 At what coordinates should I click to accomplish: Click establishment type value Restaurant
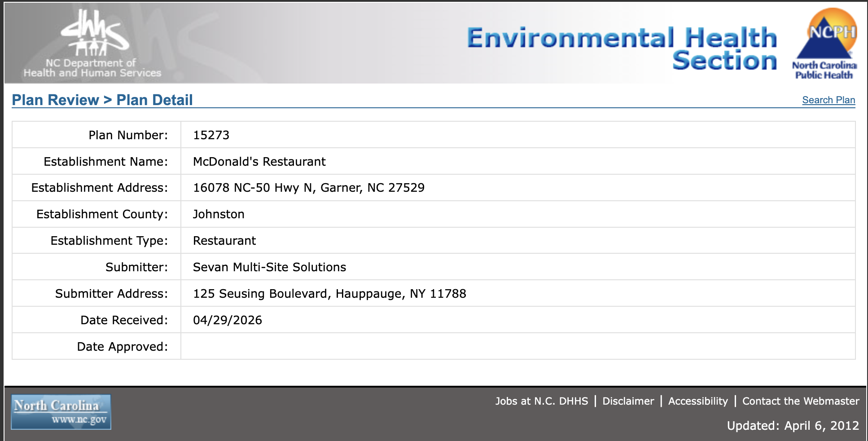pyautogui.click(x=224, y=241)
